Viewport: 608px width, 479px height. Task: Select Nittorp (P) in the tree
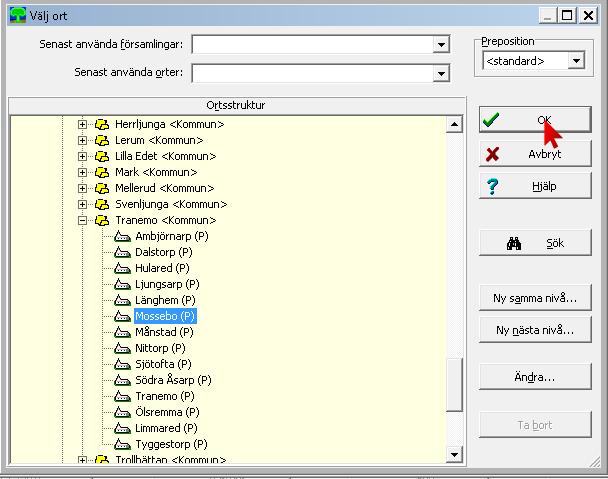160,348
